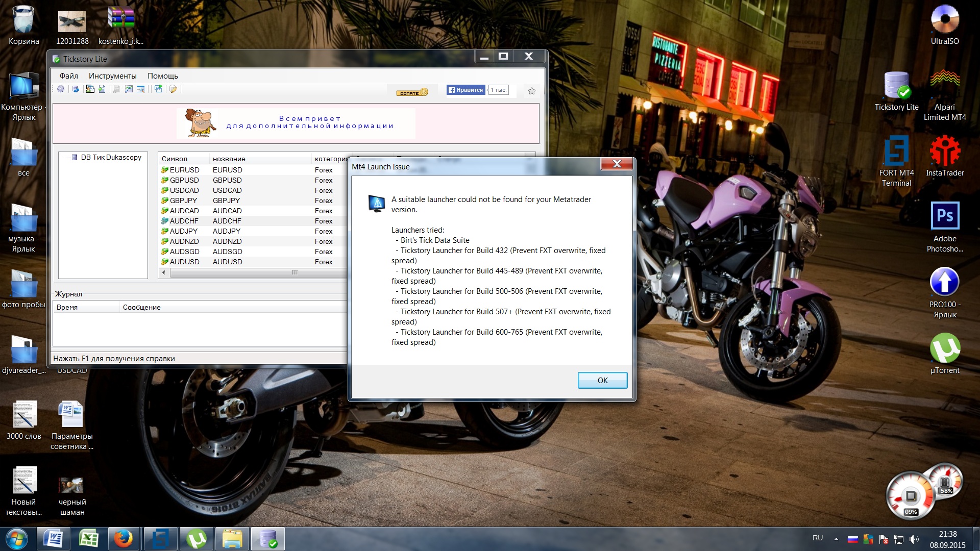This screenshot has height=551, width=980.
Task: Confirm the Mt4 Launch Issue dialog with OK
Action: (602, 381)
